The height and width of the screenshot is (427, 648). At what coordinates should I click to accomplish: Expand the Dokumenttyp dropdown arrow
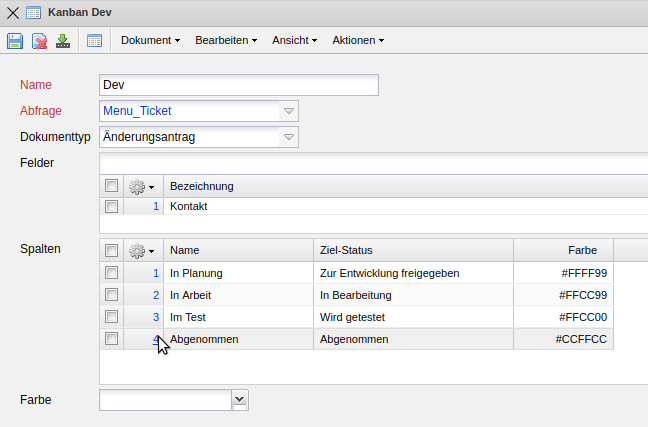288,136
